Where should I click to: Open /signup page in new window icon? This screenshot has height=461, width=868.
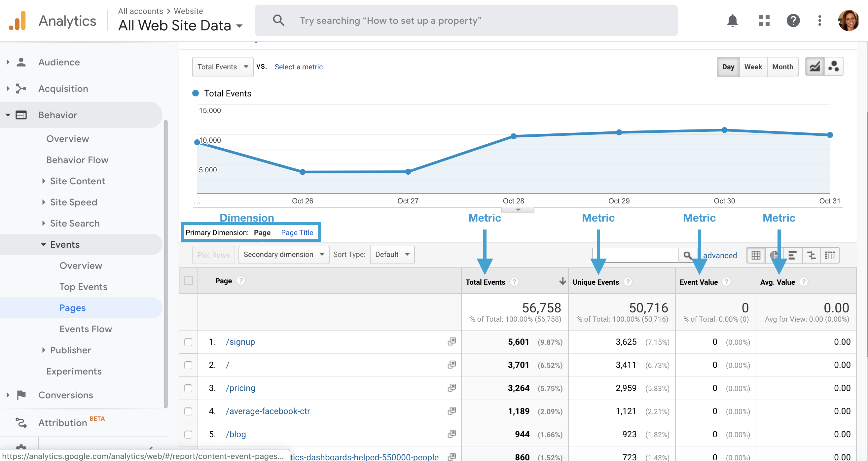[x=452, y=342]
